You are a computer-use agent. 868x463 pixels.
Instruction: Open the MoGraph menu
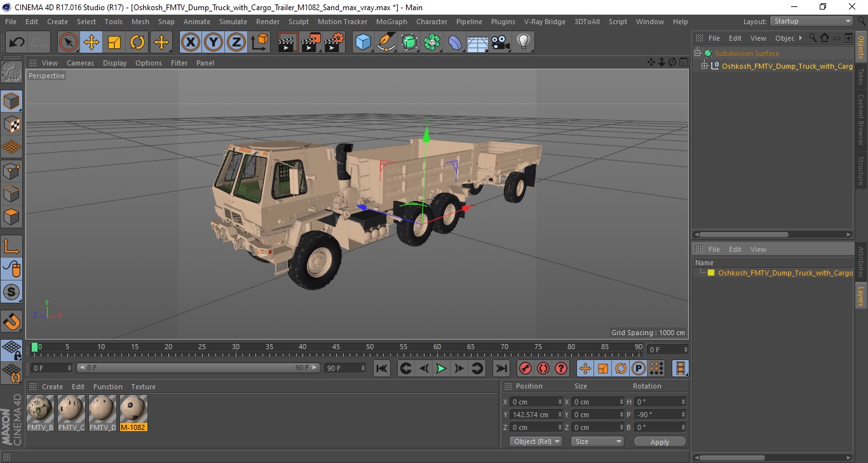point(391,22)
